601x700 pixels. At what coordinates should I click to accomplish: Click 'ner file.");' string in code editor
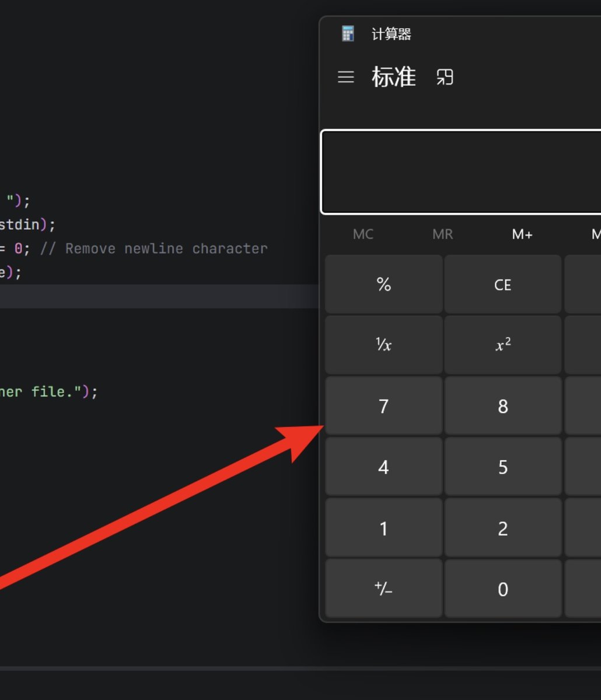pos(48,391)
